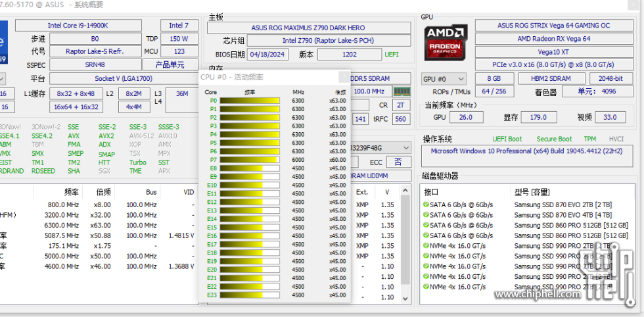The image size is (644, 317).
Task: Select the Samsung SSD 870 EVO 4TB row
Action: click(526, 215)
